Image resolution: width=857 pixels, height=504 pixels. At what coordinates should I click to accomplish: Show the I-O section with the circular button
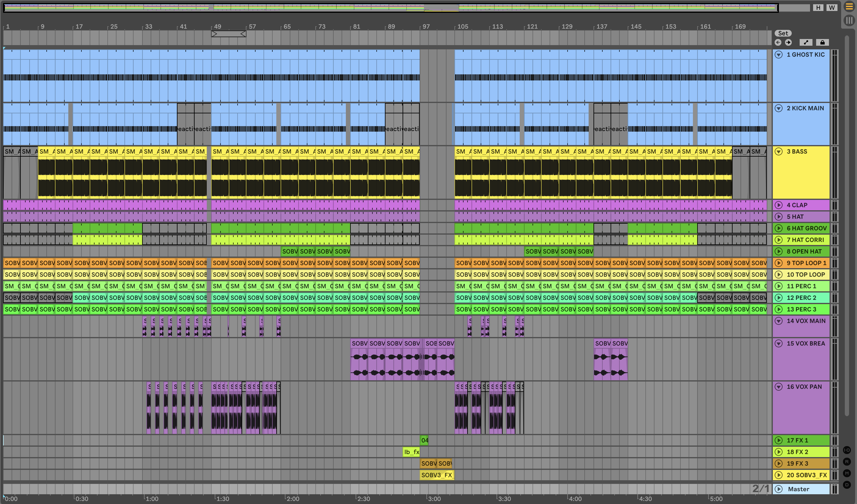pyautogui.click(x=847, y=450)
